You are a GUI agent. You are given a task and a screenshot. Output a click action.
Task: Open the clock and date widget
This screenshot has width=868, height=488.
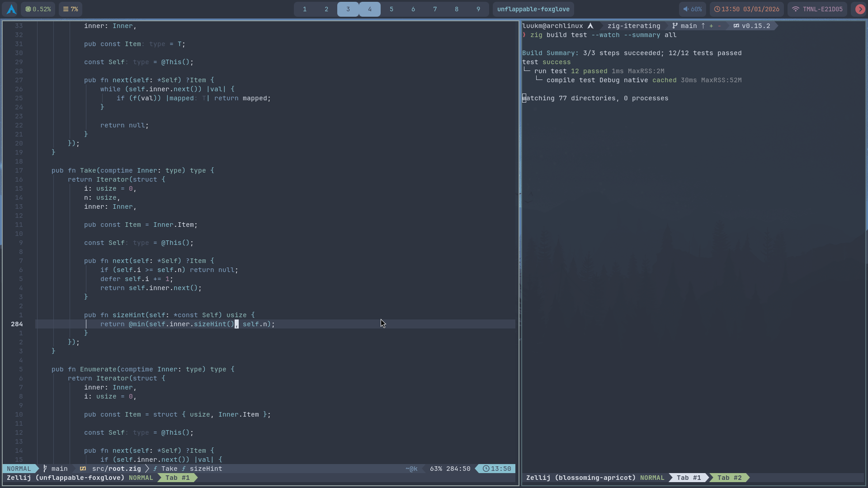tap(746, 9)
